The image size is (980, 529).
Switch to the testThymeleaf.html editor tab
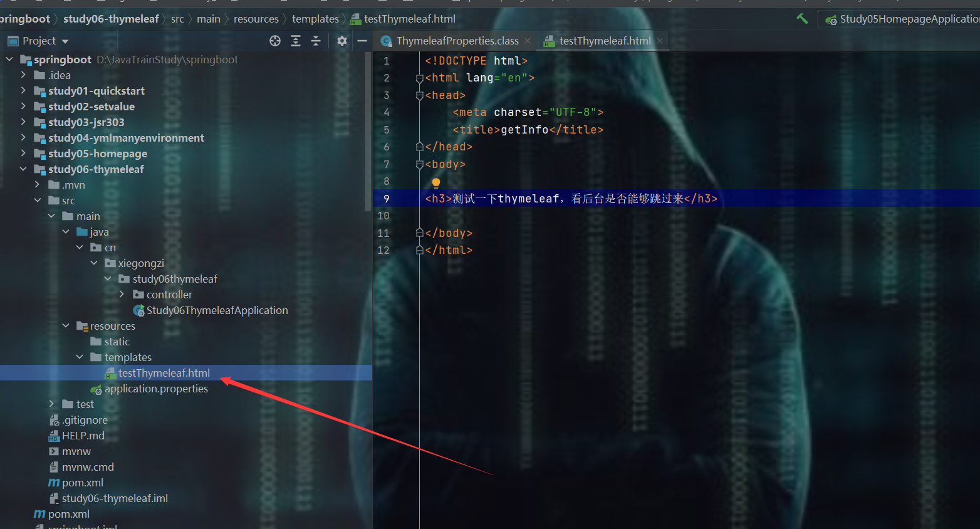pos(605,41)
